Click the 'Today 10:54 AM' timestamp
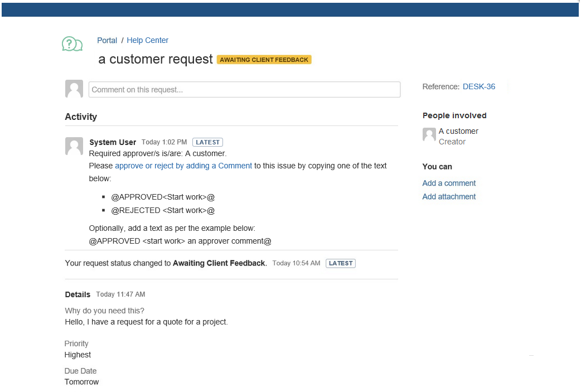Viewport: 581px width, 392px height. (296, 263)
